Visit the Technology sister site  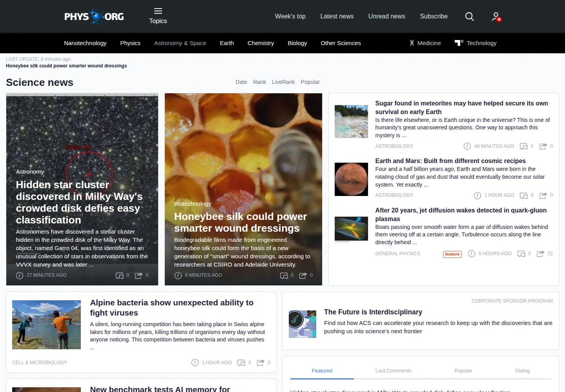(x=476, y=43)
